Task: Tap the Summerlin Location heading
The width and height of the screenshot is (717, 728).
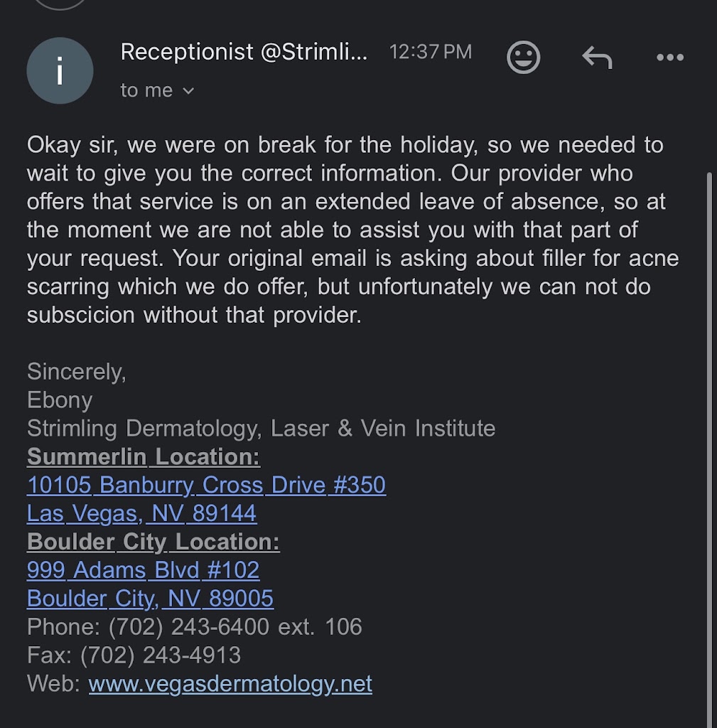Action: pyautogui.click(x=144, y=456)
